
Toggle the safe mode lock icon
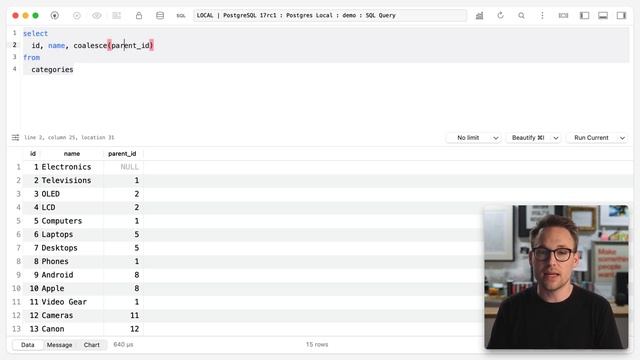pyautogui.click(x=139, y=16)
